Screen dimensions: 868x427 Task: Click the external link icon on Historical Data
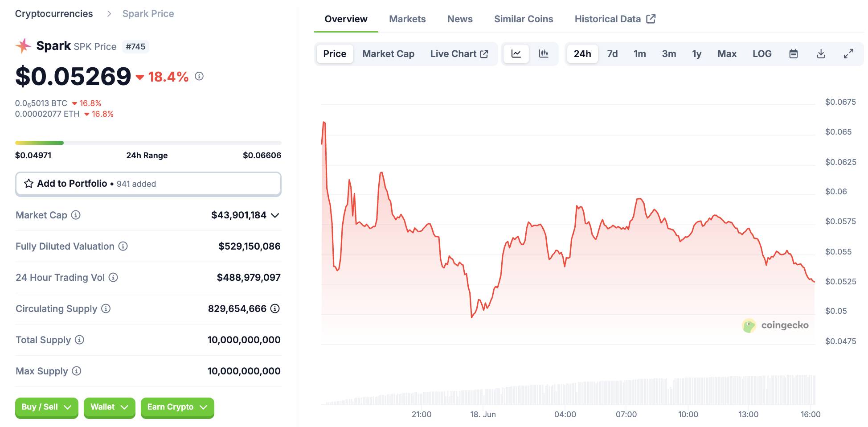[651, 19]
